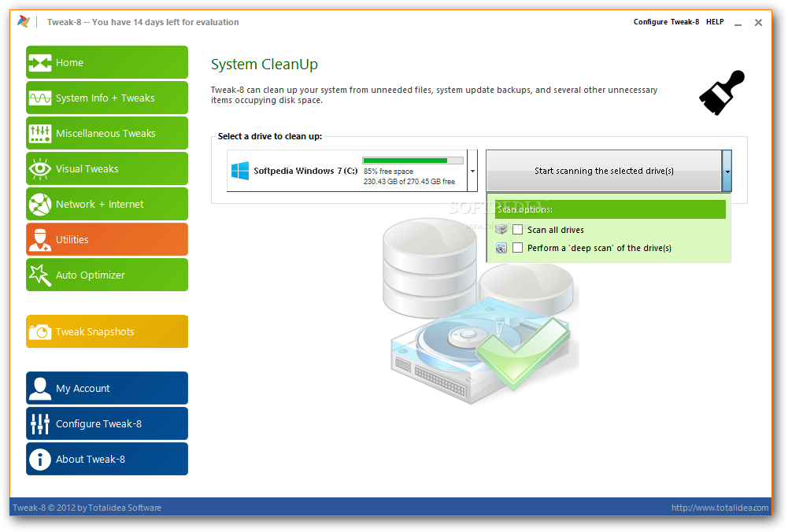Image resolution: width=788 pixels, height=532 pixels.
Task: Click the Utilities technician icon
Action: [x=39, y=239]
